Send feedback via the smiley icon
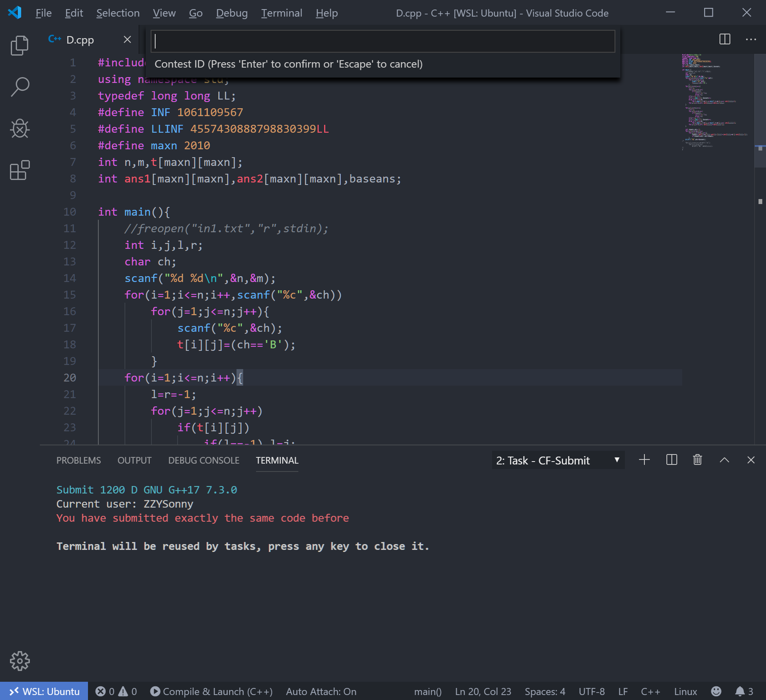 click(717, 691)
